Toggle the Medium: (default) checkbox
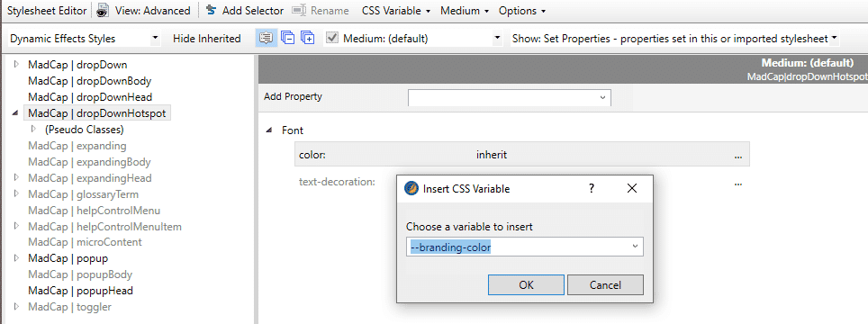 [x=331, y=38]
